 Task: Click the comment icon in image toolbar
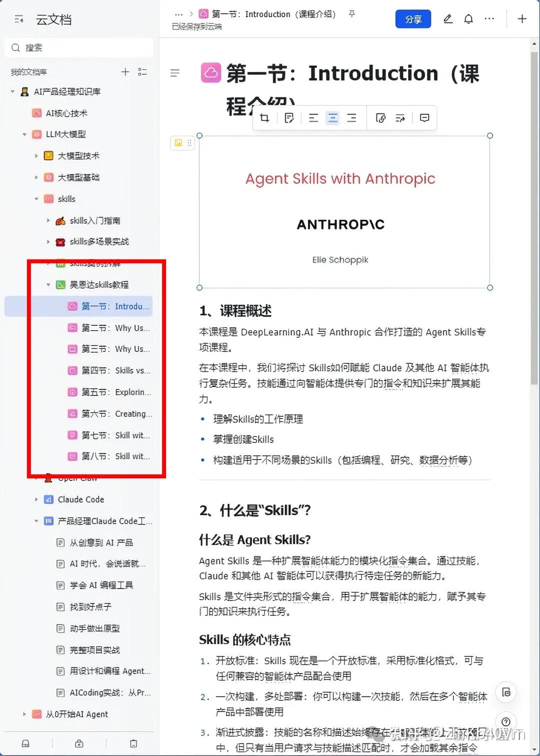click(x=424, y=118)
